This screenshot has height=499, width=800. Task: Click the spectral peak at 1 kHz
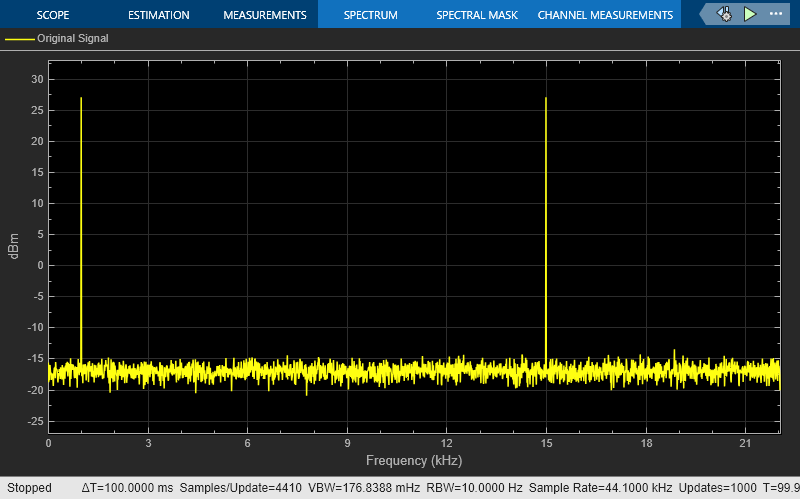81,98
